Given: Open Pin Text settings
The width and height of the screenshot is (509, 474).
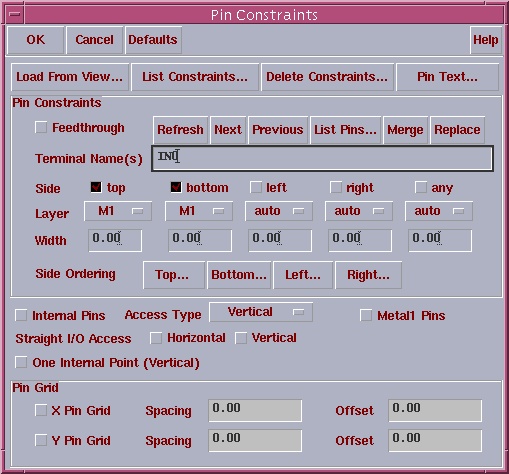Looking at the screenshot, I should (x=447, y=77).
